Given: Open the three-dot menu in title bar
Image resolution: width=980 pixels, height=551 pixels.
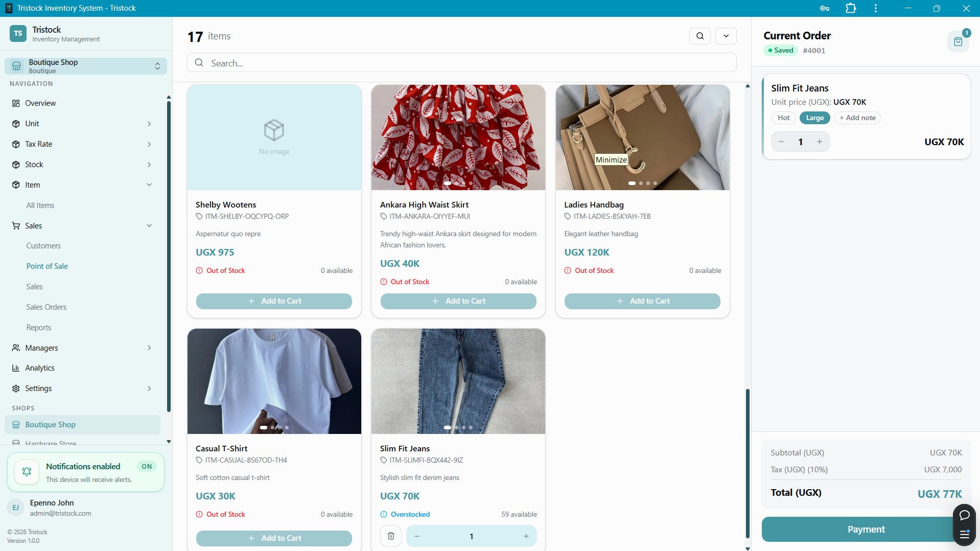Looking at the screenshot, I should pos(876,8).
